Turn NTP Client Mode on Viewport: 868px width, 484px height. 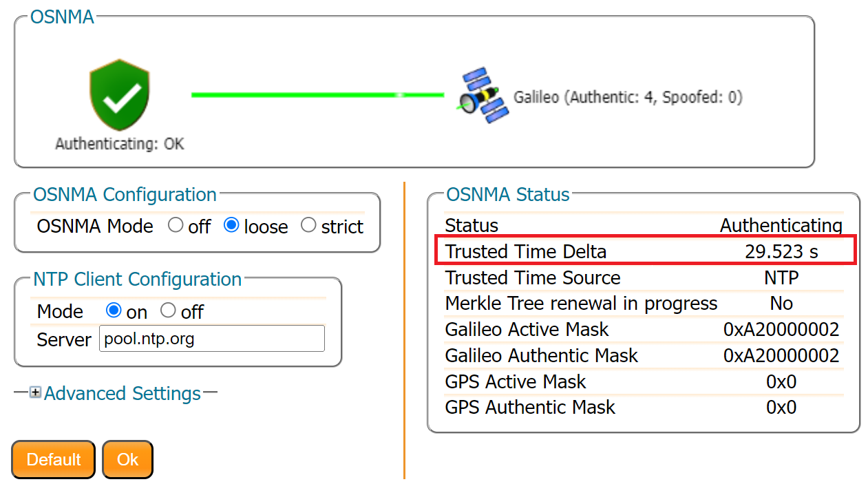point(114,311)
